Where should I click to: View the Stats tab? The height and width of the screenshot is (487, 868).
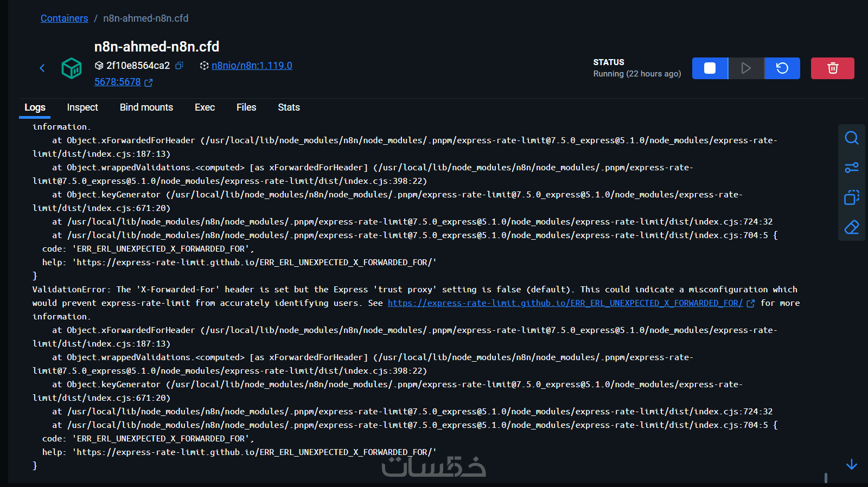pyautogui.click(x=289, y=107)
